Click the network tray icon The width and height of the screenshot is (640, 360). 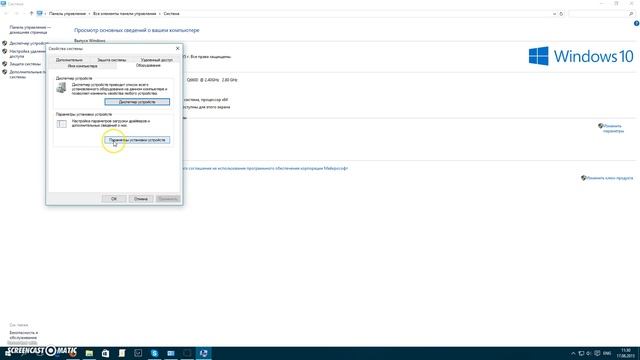(581, 353)
